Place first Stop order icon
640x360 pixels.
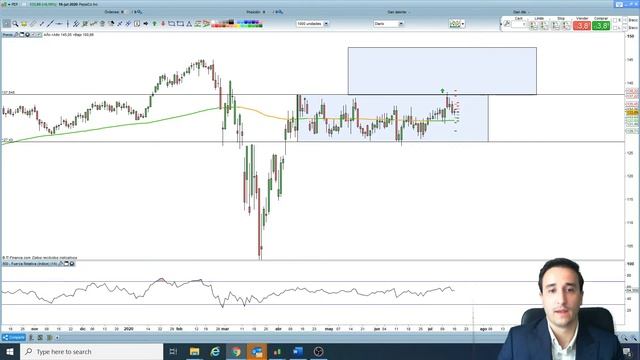click(x=555, y=26)
